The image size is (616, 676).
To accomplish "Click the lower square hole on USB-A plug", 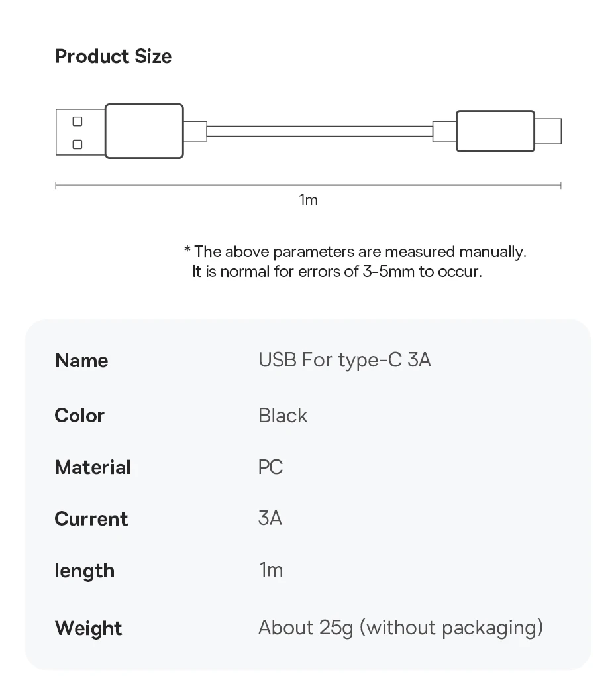I will click(77, 144).
